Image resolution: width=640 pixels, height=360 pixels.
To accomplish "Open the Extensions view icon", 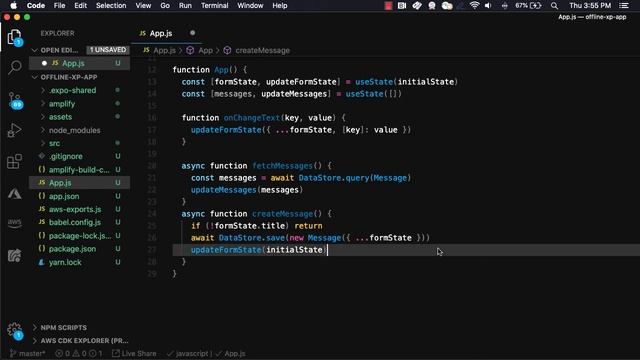I will click(14, 161).
